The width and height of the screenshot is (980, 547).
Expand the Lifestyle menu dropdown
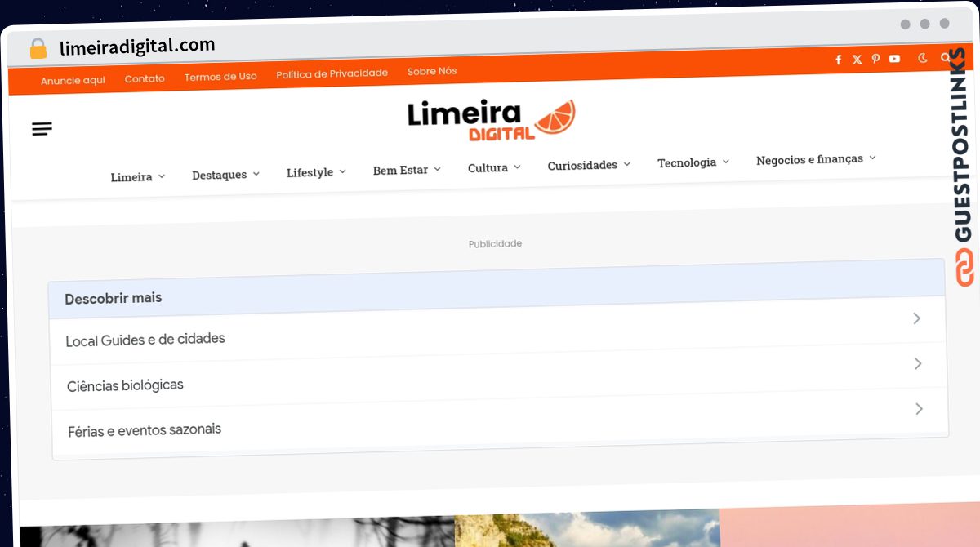coord(316,172)
